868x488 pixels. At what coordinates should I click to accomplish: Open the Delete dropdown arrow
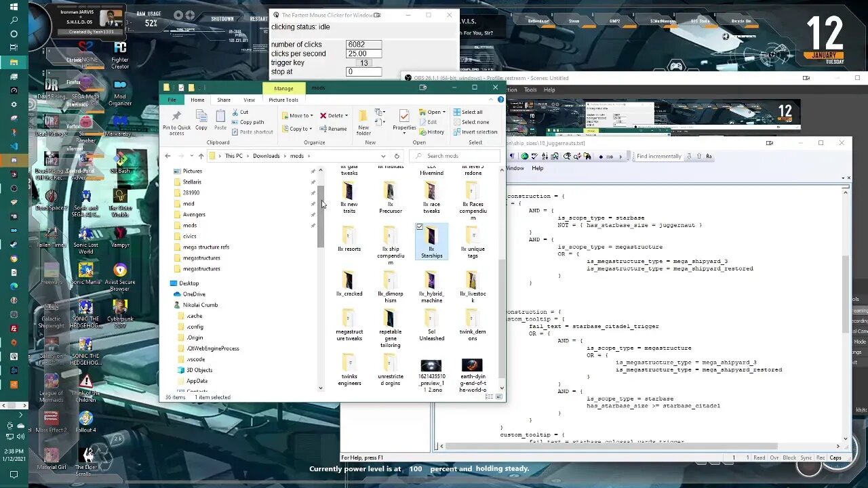tap(347, 116)
